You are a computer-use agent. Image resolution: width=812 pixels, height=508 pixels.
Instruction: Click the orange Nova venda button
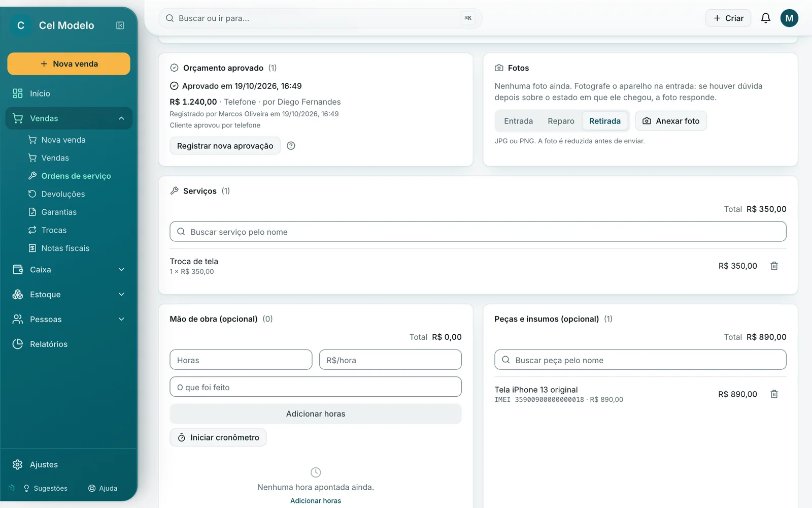[x=69, y=64]
